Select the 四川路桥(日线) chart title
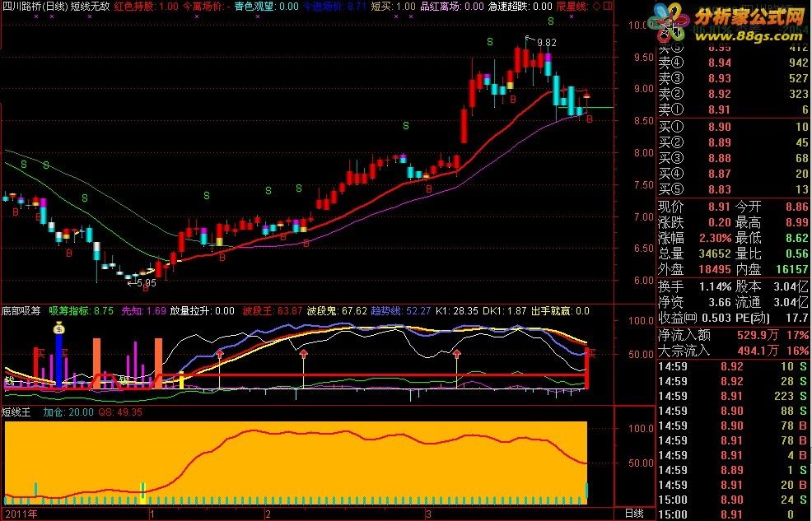Viewport: 812px width, 521px height. (35, 7)
